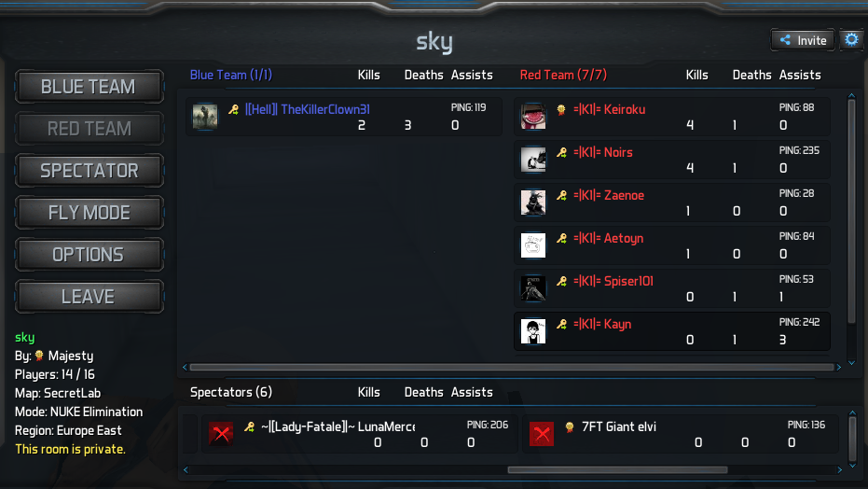Click Kayn's player avatar

533,331
